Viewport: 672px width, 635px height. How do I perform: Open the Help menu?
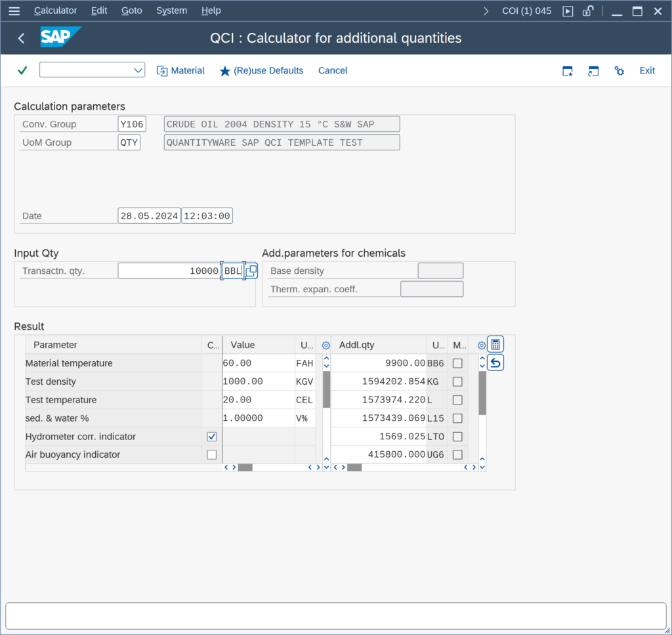(x=211, y=11)
